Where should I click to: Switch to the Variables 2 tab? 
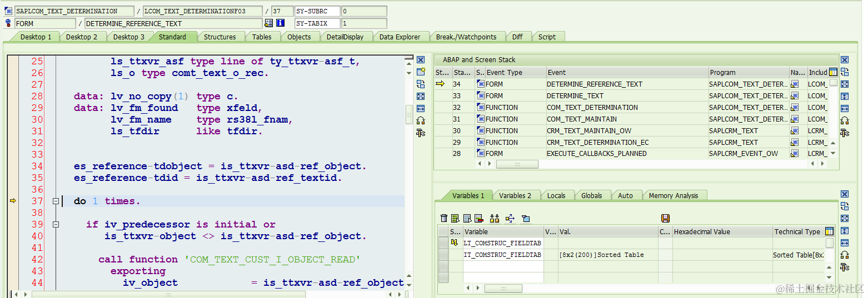[515, 195]
